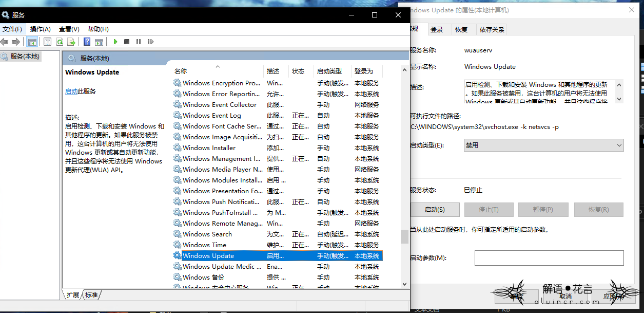The image size is (644, 313).
Task: Select the 服务(本地) gear node in the left tree
Action: coord(21,57)
